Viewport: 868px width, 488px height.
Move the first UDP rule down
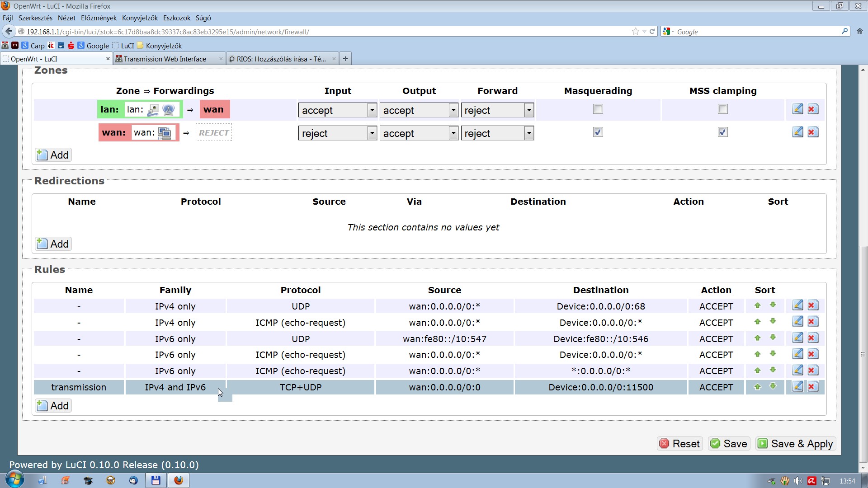(x=773, y=305)
